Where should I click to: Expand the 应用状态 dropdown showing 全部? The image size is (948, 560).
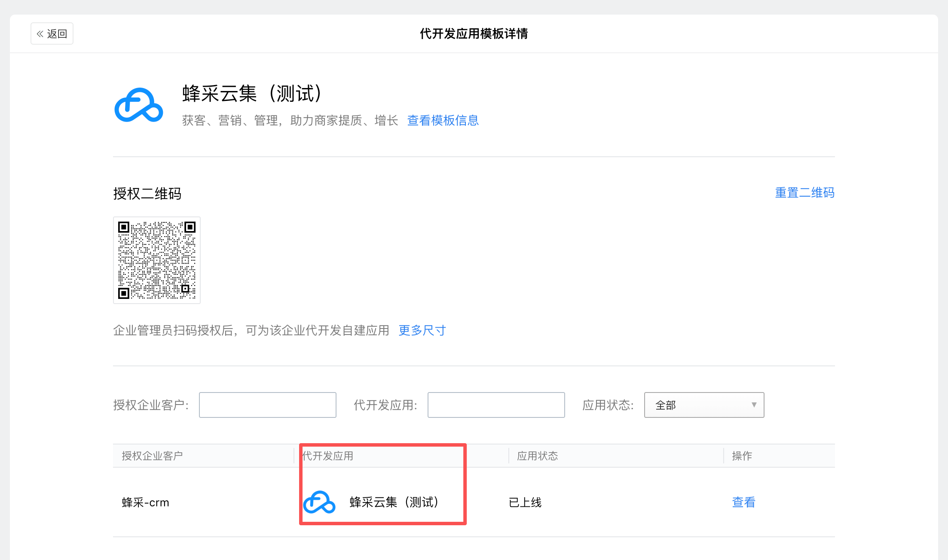tap(704, 405)
